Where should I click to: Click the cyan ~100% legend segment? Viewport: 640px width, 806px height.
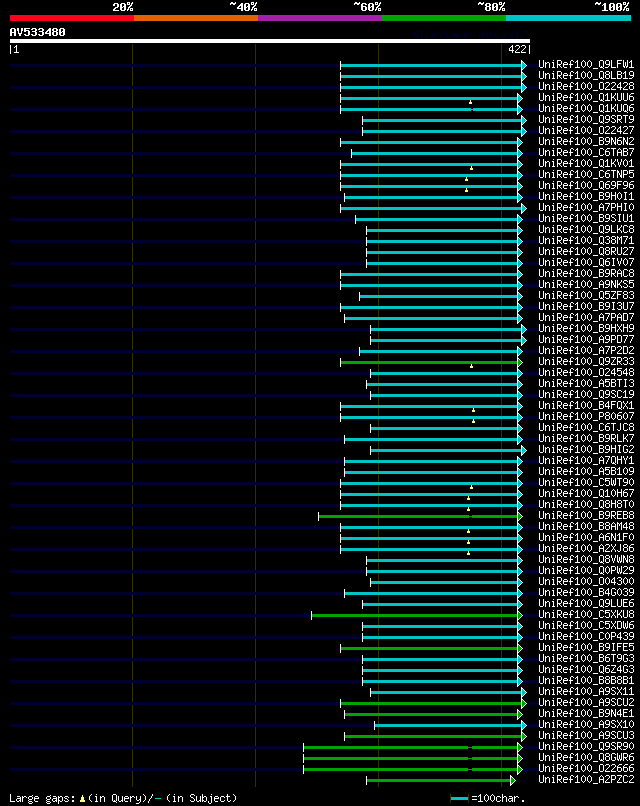point(569,18)
